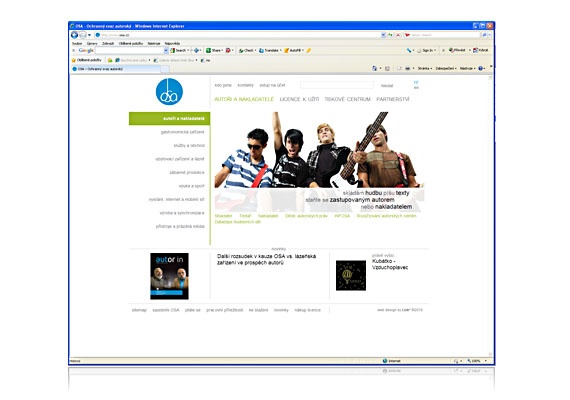Open the Úpravy menu

[x=92, y=43]
